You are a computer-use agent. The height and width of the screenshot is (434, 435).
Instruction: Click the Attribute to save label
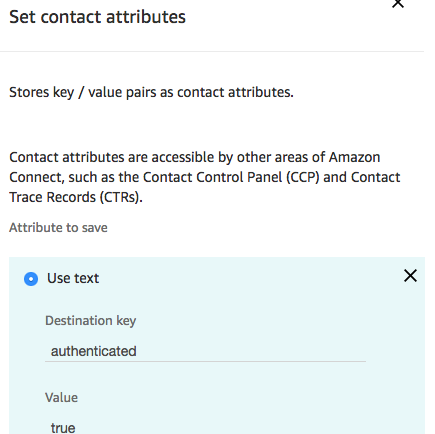coord(58,228)
